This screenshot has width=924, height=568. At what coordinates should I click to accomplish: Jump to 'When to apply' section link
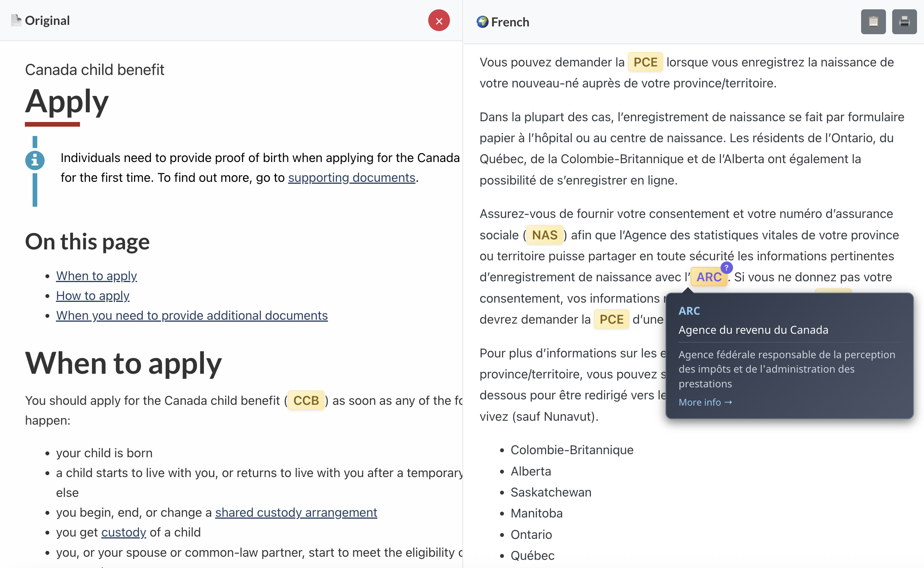coord(96,276)
